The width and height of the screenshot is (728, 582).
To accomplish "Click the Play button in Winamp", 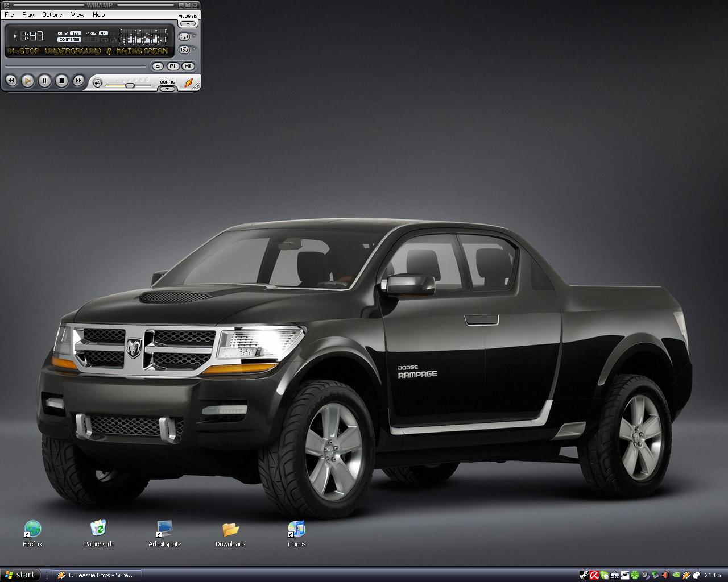I will (x=27, y=81).
